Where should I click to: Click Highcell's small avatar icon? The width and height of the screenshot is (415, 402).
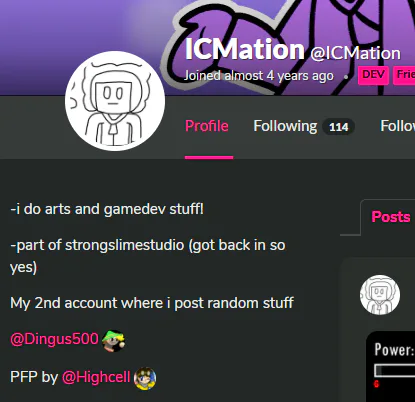tap(145, 378)
